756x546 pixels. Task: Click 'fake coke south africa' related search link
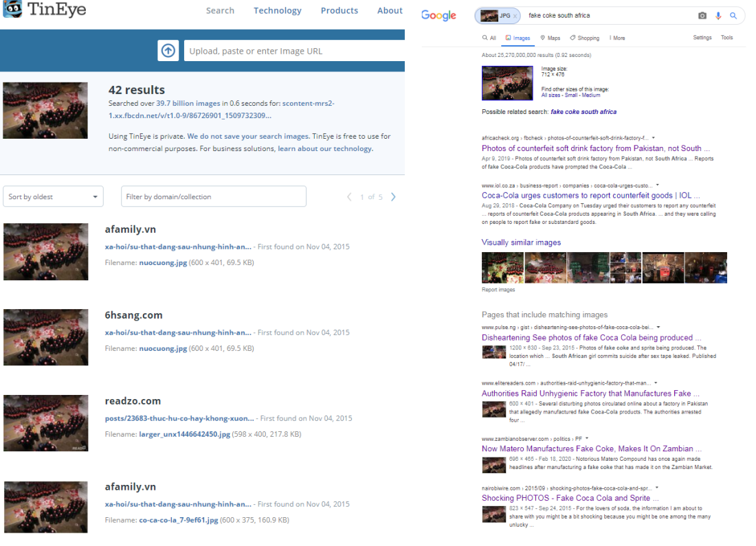pos(583,112)
